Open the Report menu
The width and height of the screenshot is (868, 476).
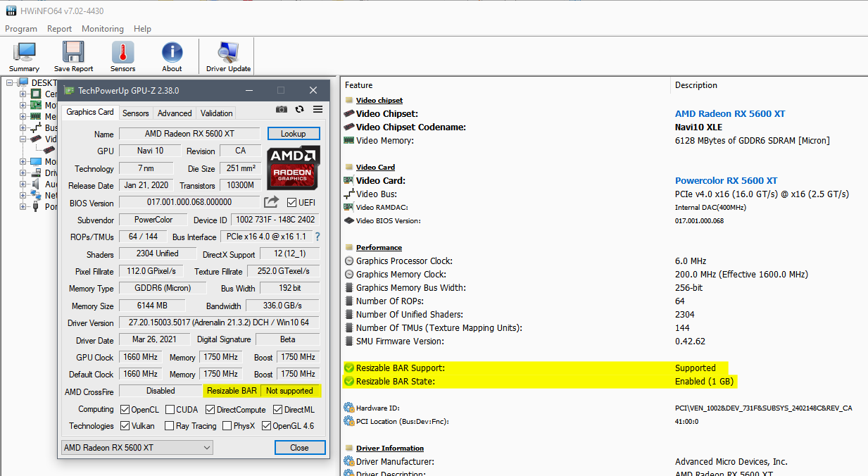click(x=59, y=29)
